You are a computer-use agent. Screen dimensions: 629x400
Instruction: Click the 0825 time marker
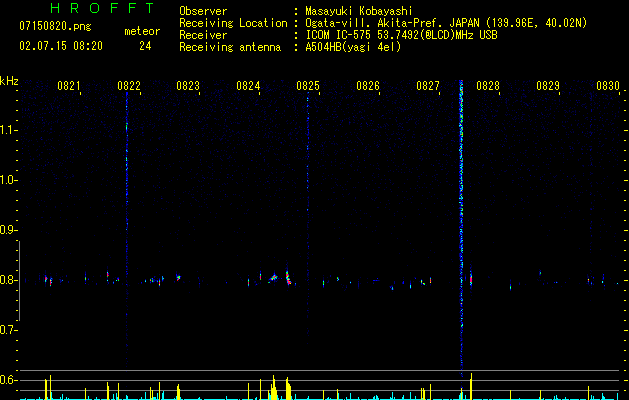pyautogui.click(x=308, y=86)
